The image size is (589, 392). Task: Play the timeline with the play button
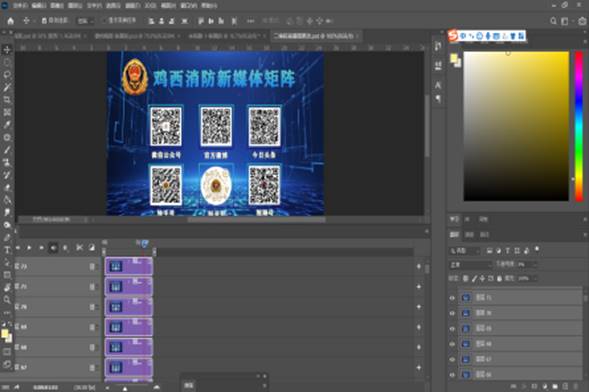coord(29,248)
